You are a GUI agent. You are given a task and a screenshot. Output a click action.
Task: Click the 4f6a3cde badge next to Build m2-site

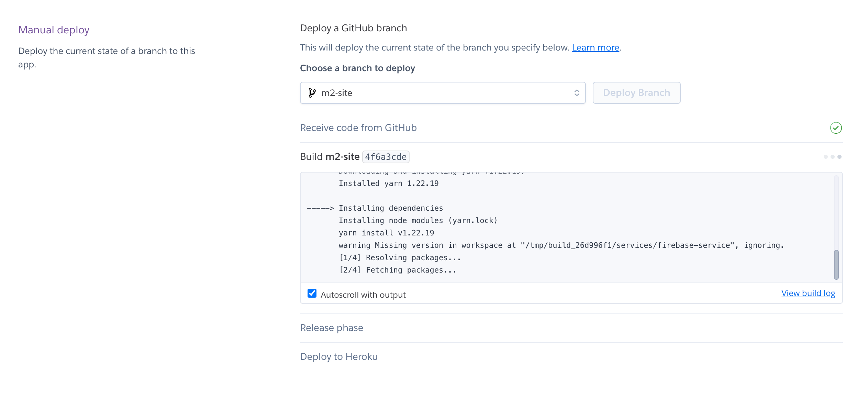click(386, 157)
